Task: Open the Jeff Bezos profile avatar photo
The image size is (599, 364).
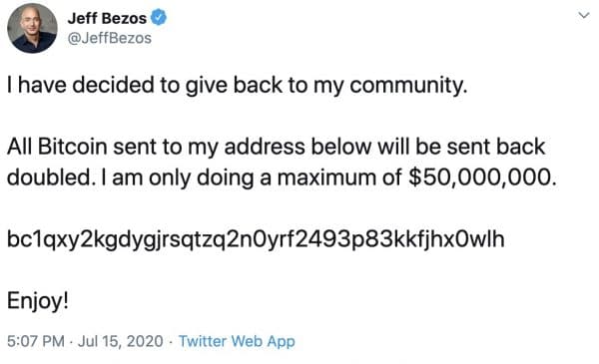Action: (33, 28)
